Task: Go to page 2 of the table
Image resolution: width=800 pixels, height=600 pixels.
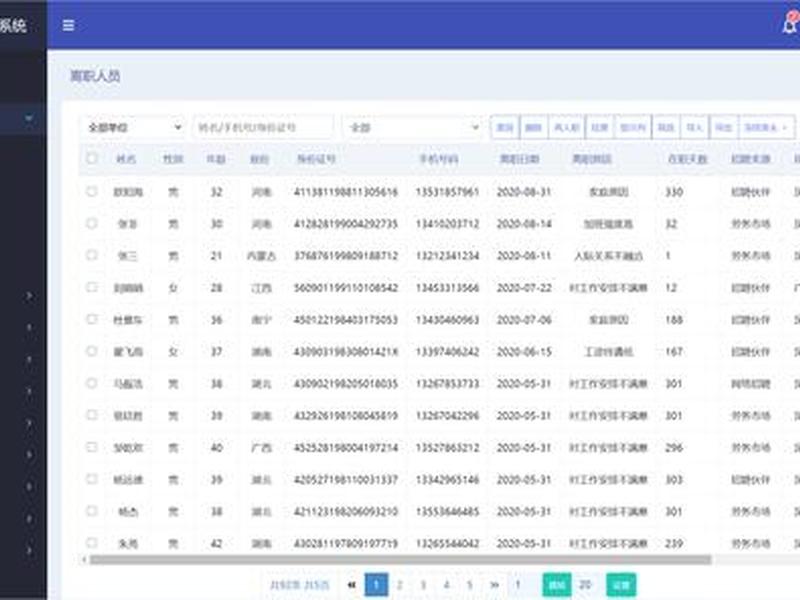Action: click(x=399, y=585)
